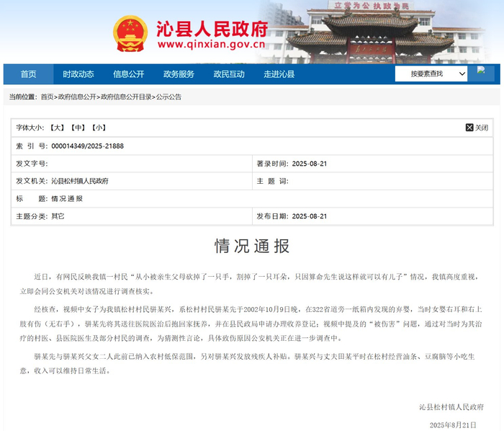The image size is (504, 431).
Task: Click the URL www.qinxian.gov.cn
Action: pos(211,44)
